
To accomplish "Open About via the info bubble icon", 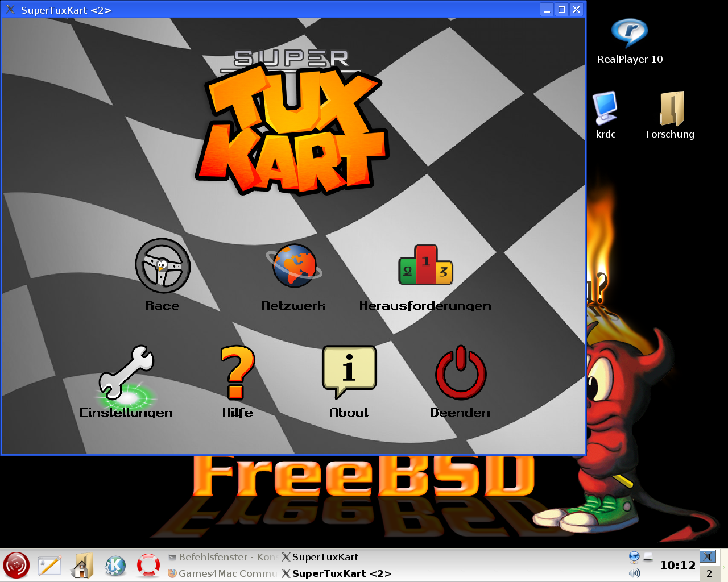I will [349, 372].
